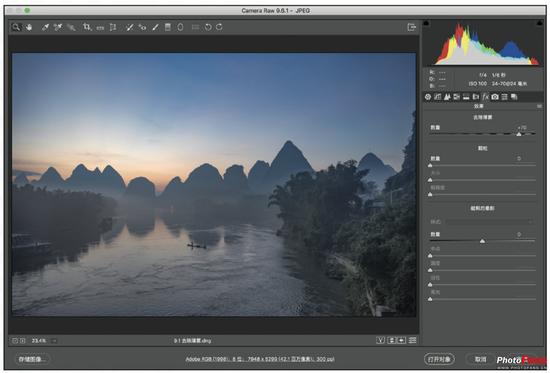550x373 pixels.
Task: Open workflow options link Adobe RGB (1998)
Action: tap(260, 359)
